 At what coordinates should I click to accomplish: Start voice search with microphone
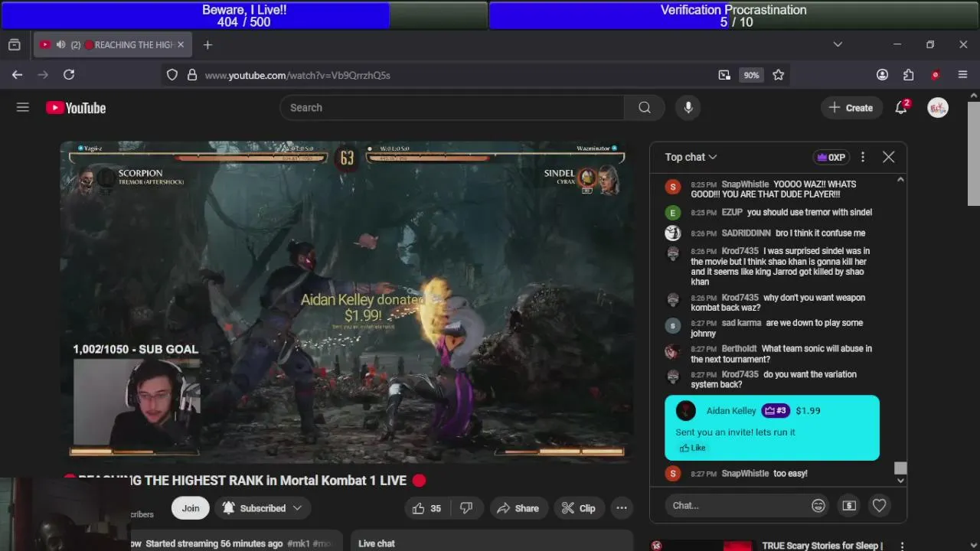coord(688,108)
